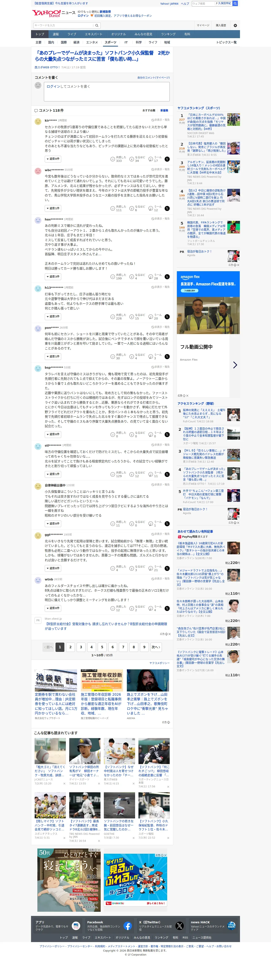Click the comment box ログインしてコメントを書く
The width and height of the screenshot is (271, 980).
pos(107,92)
